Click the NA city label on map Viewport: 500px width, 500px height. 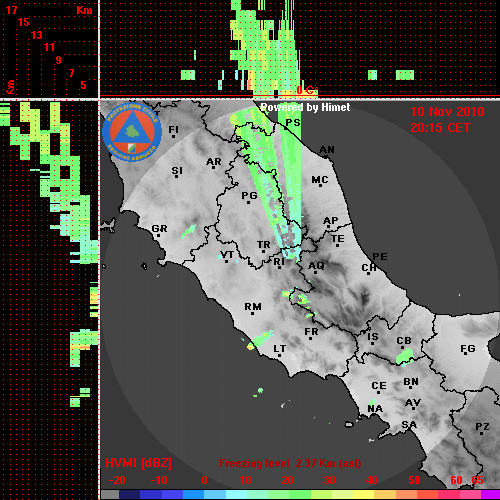(375, 409)
